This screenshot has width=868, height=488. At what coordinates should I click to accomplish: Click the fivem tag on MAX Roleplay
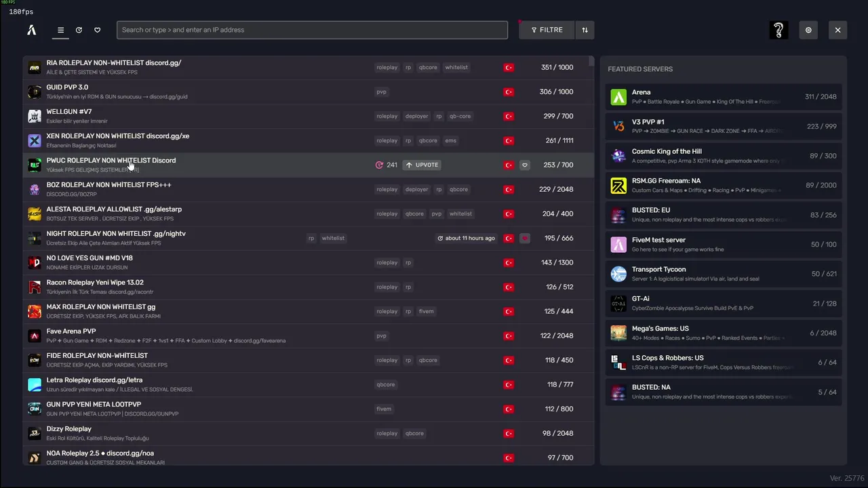coord(426,311)
